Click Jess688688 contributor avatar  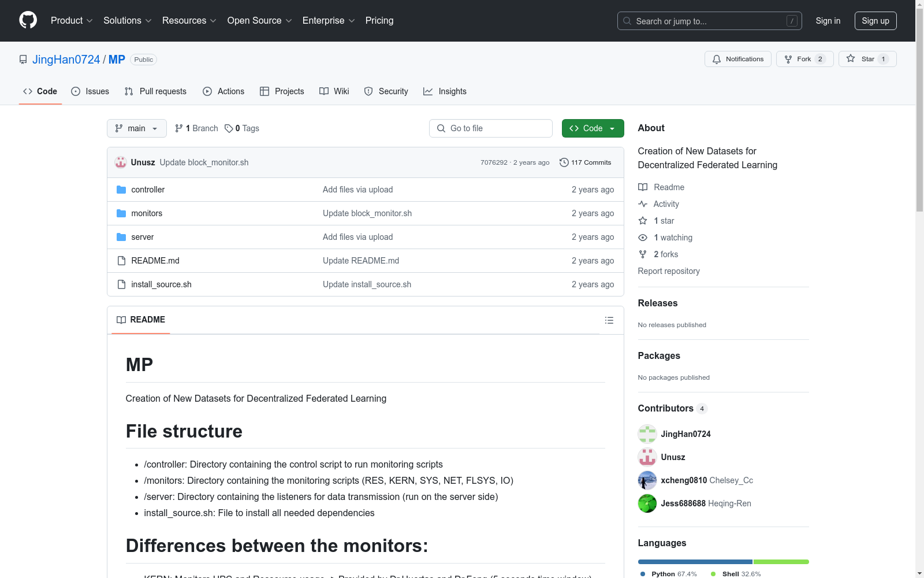click(647, 503)
